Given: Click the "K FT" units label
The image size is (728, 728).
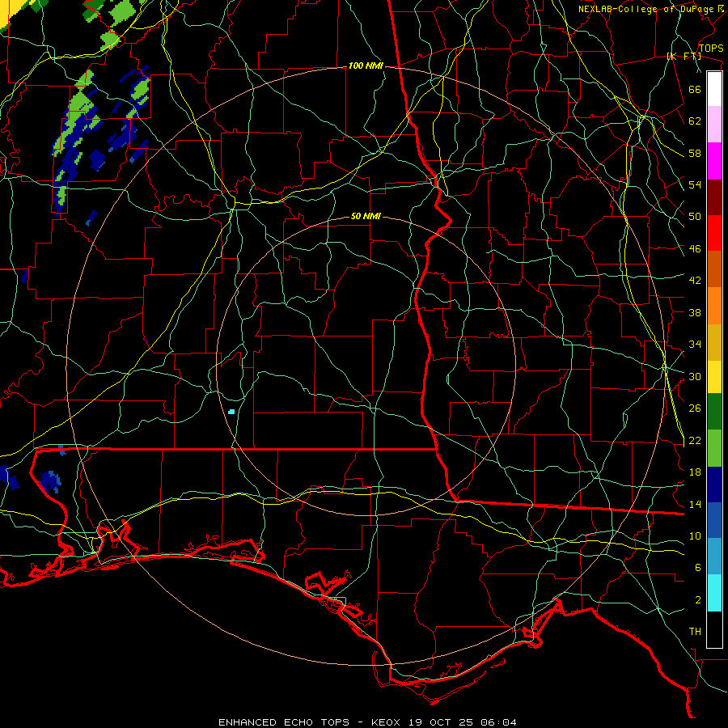Looking at the screenshot, I should (x=684, y=56).
